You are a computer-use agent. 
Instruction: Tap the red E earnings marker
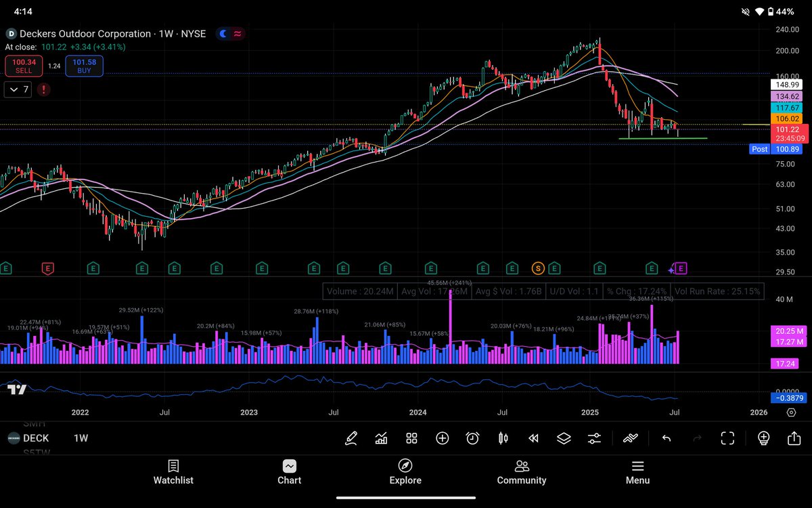(x=47, y=269)
